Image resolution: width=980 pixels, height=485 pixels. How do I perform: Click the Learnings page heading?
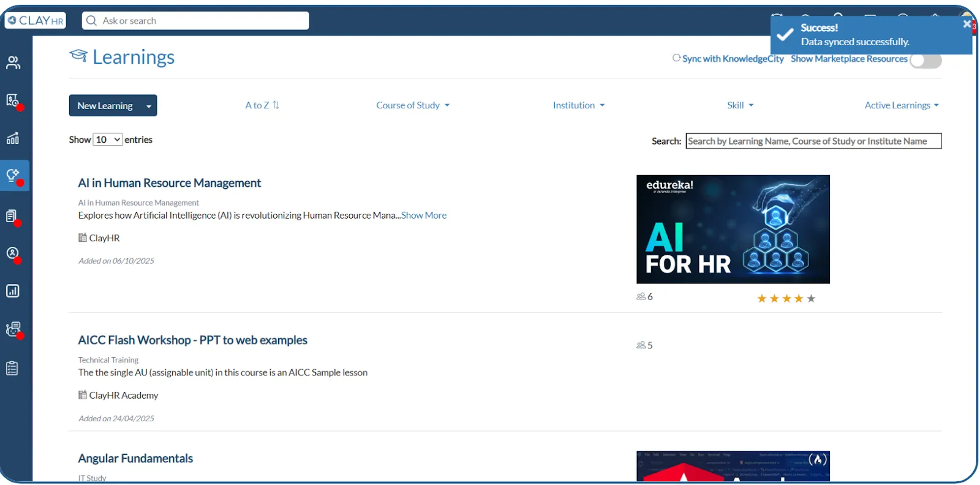[134, 56]
